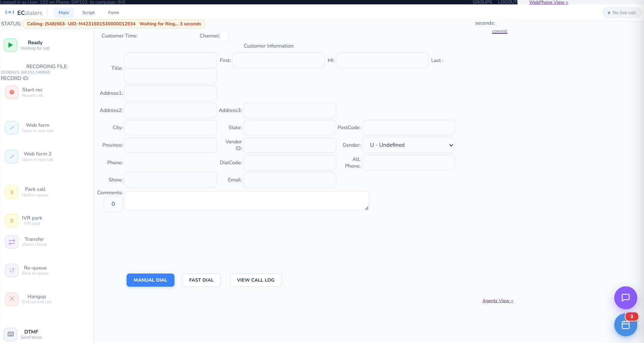This screenshot has width=644, height=343.
Task: Click the IVR park pause icon
Action: coord(12,221)
